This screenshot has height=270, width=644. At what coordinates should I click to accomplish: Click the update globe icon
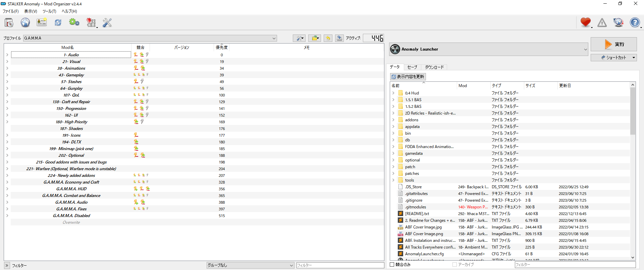[x=618, y=22]
